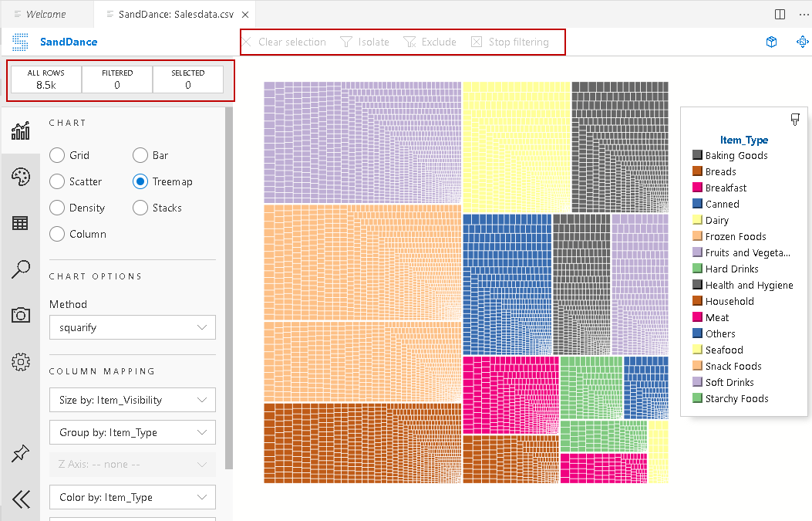Select the Bar chart option

pos(140,155)
